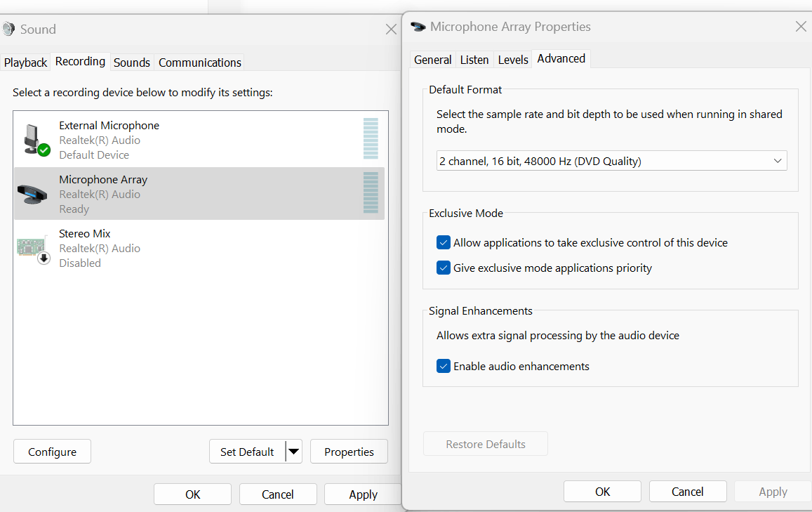The width and height of the screenshot is (812, 512).
Task: Open the Communications tab
Action: [200, 63]
